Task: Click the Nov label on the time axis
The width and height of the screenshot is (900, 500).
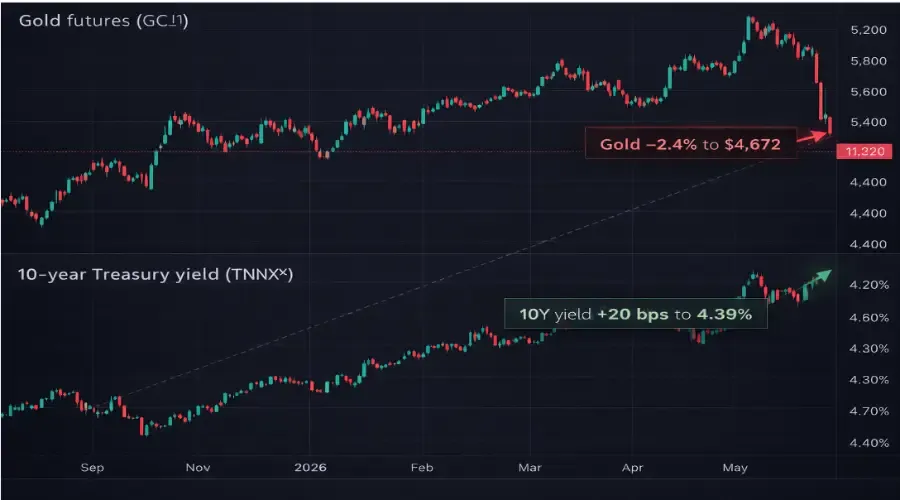Action: 198,467
